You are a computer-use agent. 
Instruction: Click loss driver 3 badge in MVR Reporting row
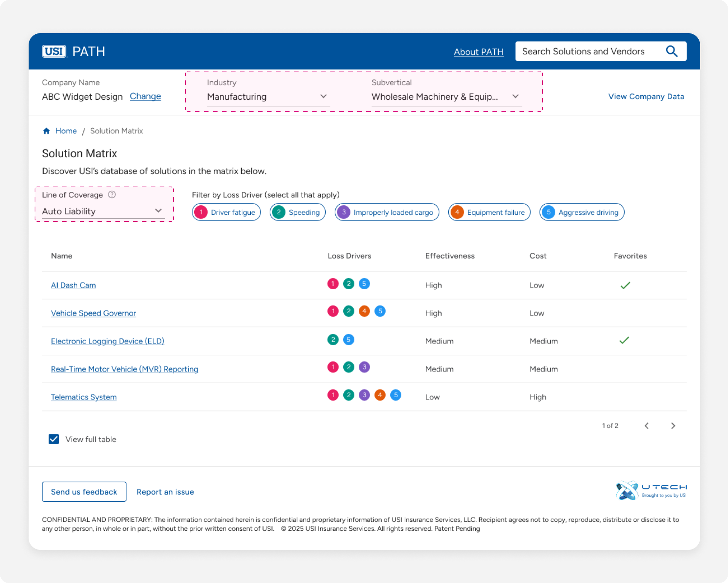coord(364,367)
